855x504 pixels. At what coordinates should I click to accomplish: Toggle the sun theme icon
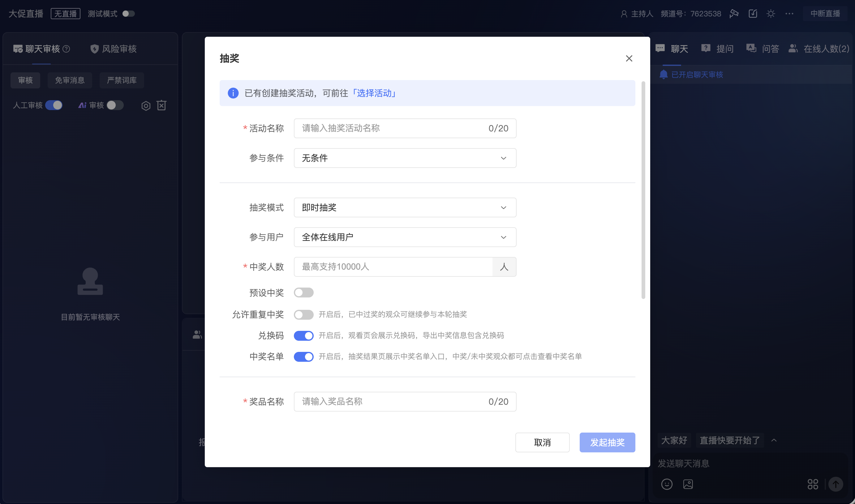pos(771,14)
